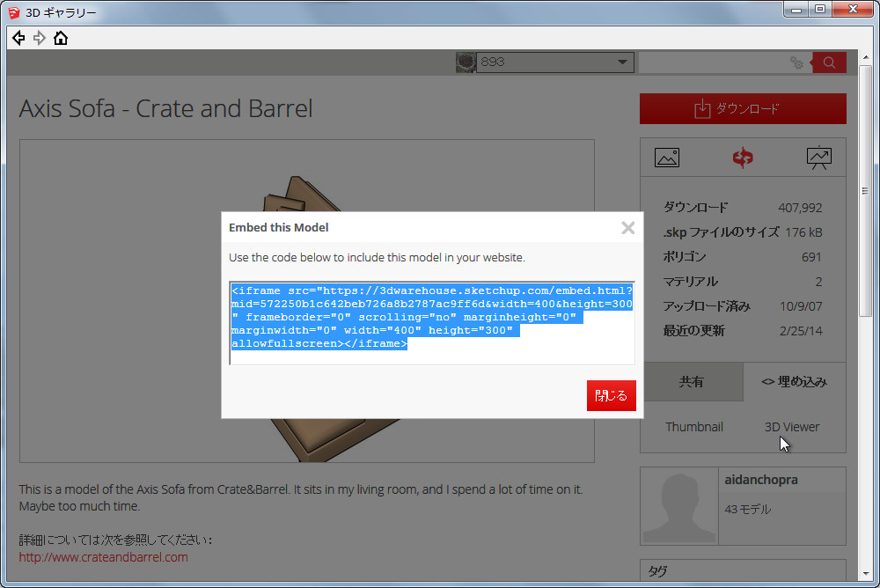880x588 pixels.
Task: Switch to the 埋め込み tab
Action: coord(795,382)
